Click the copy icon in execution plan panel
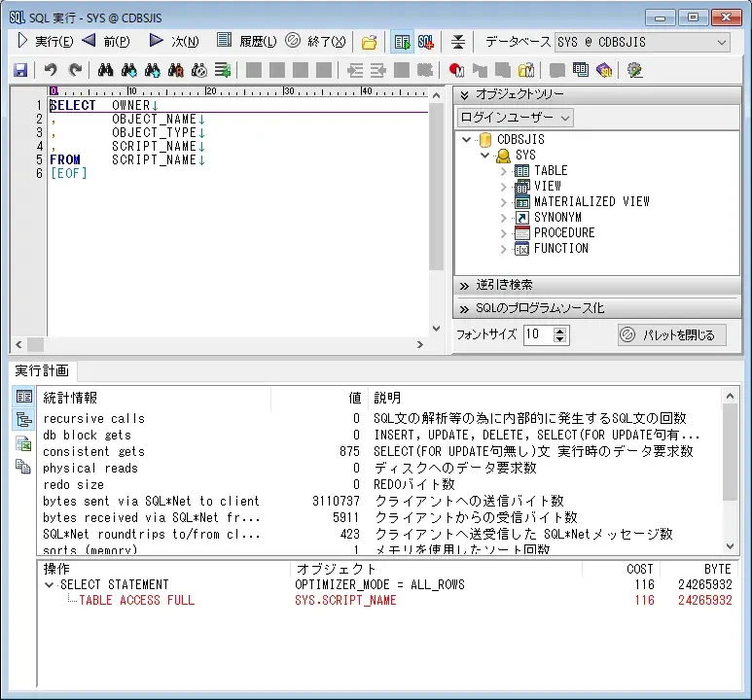The image size is (752, 700). [x=24, y=467]
